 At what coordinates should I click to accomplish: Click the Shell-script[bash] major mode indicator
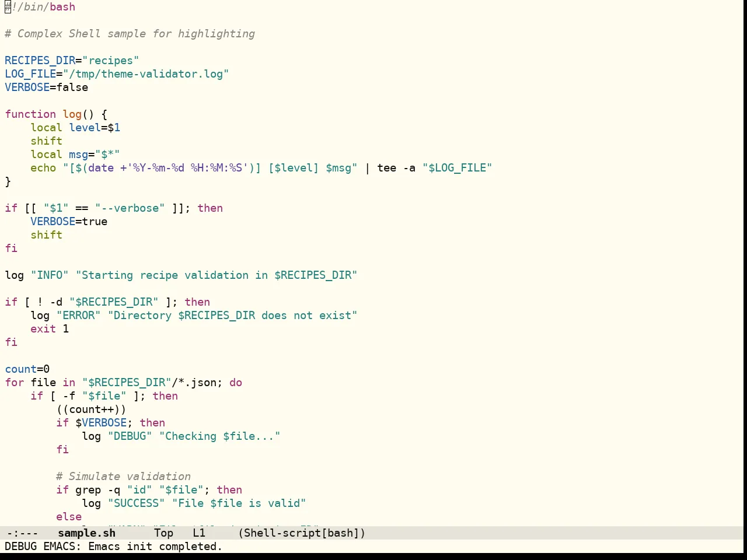pyautogui.click(x=302, y=533)
